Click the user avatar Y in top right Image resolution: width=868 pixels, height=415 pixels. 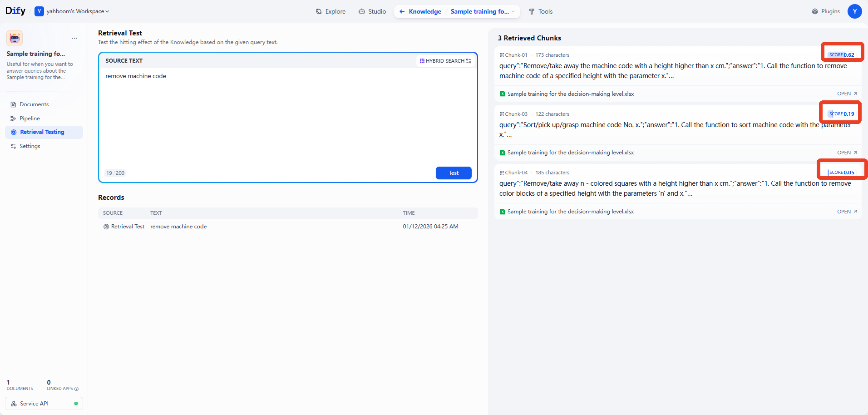[x=855, y=11]
